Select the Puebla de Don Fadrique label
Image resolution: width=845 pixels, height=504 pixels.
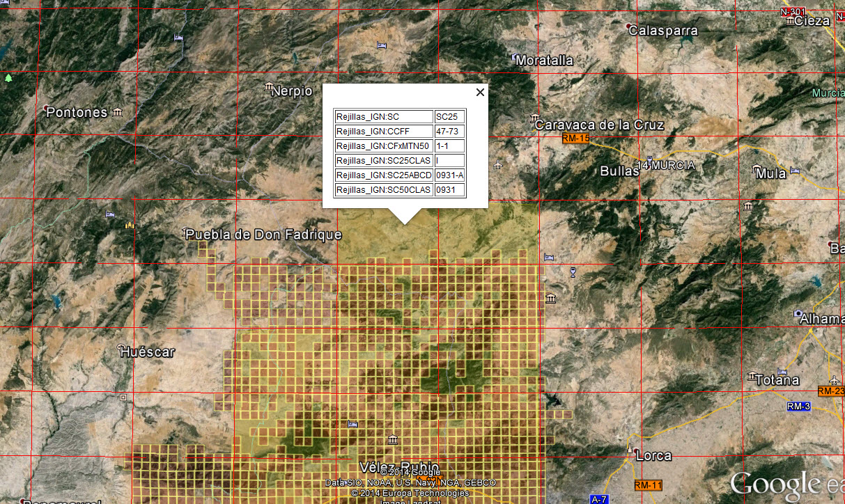pos(263,235)
